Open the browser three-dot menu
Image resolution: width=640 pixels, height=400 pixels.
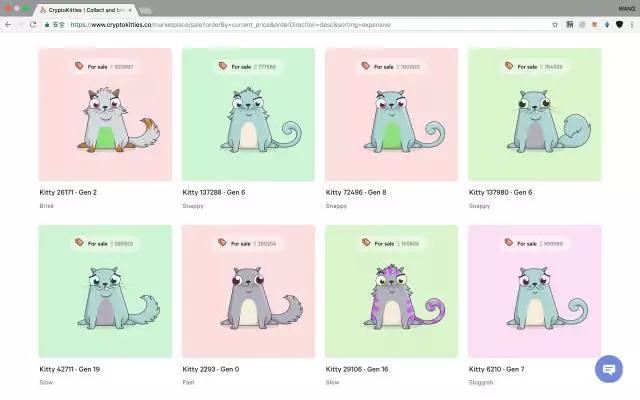[x=632, y=24]
